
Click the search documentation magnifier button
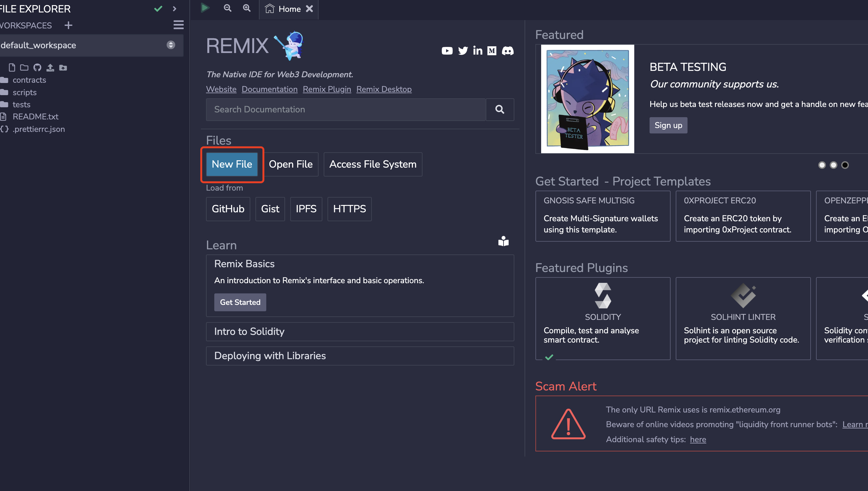(x=500, y=109)
